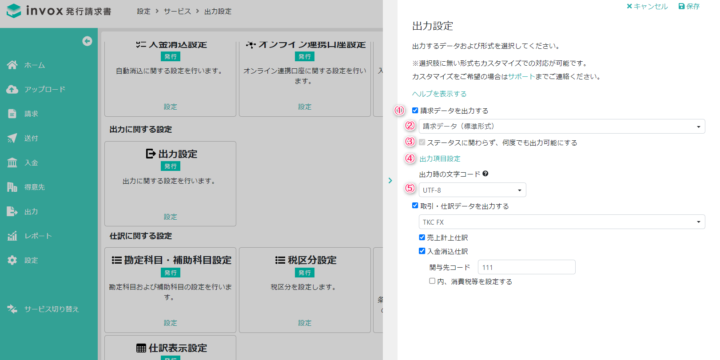Click the 関与先コード input field

(527, 267)
